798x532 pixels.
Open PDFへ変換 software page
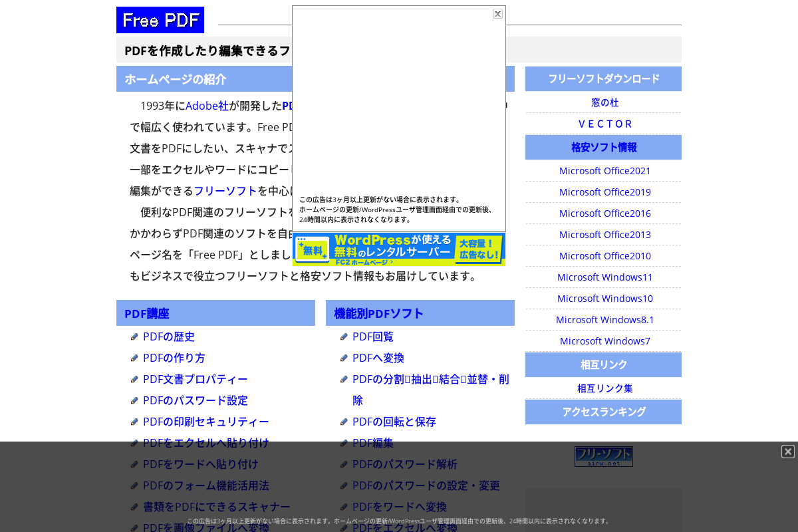pos(378,358)
